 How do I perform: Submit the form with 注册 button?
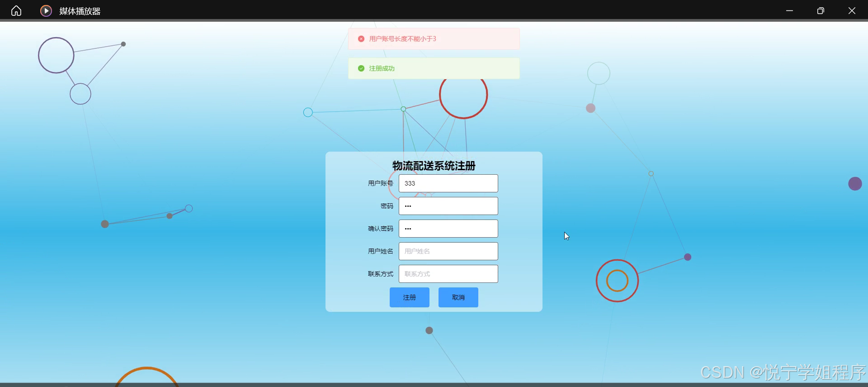[410, 297]
